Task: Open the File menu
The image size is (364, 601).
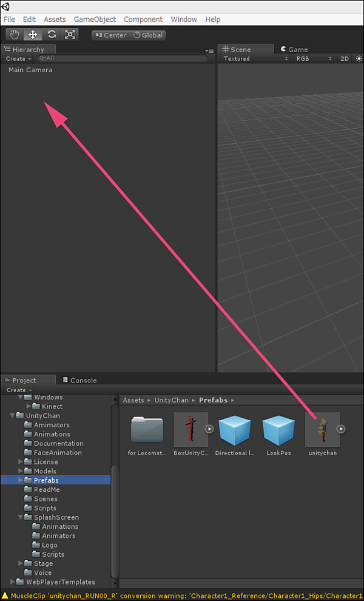Action: coord(9,19)
